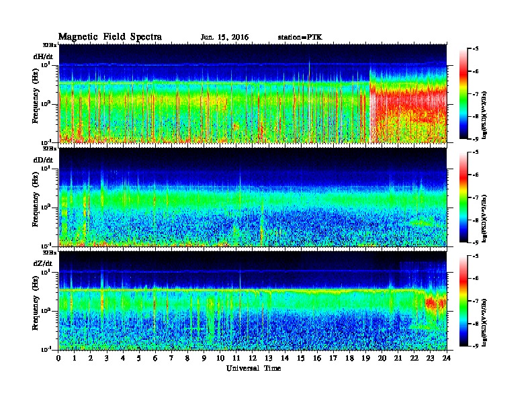Click hour '14' on the time axis

pos(285,358)
